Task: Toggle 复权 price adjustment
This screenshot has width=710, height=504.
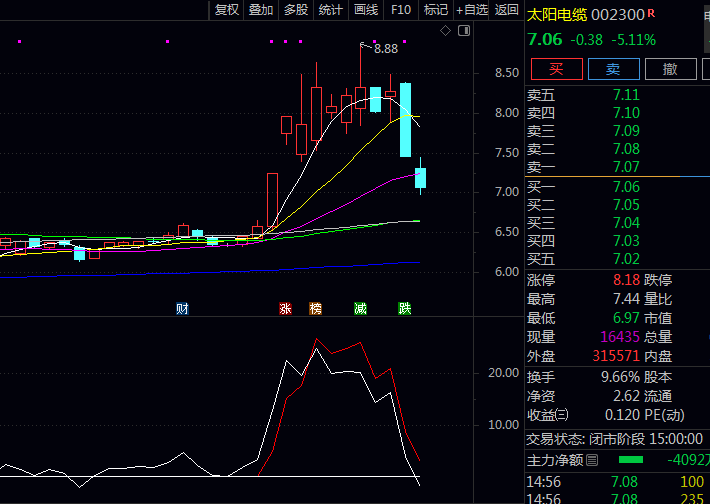Action: pyautogui.click(x=227, y=10)
